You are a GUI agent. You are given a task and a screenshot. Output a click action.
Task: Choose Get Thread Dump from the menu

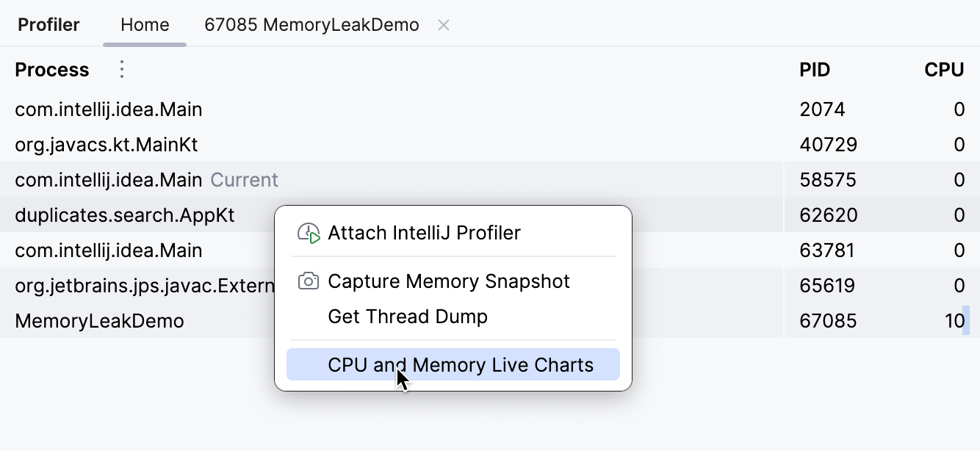tap(409, 317)
